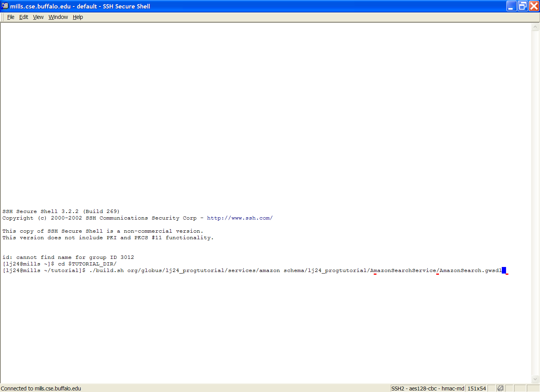Screen dimensions: 540x392
Task: Click the ./build.sh command text
Action: coord(106,270)
